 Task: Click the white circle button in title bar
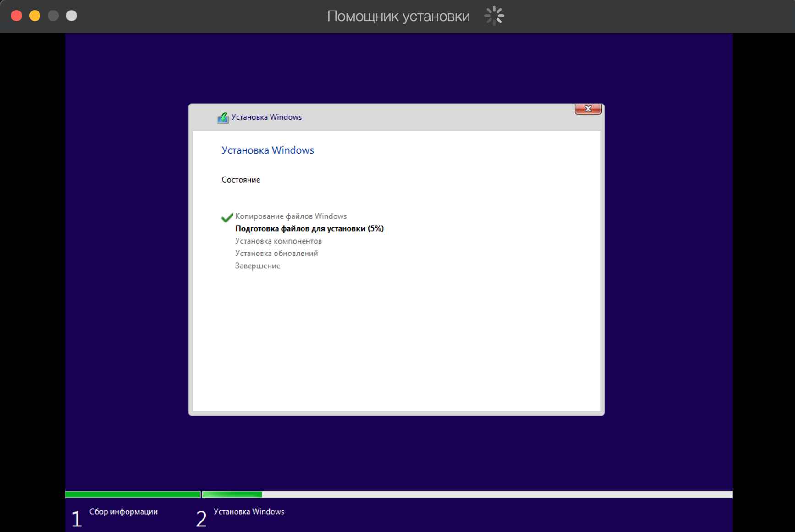click(72, 16)
